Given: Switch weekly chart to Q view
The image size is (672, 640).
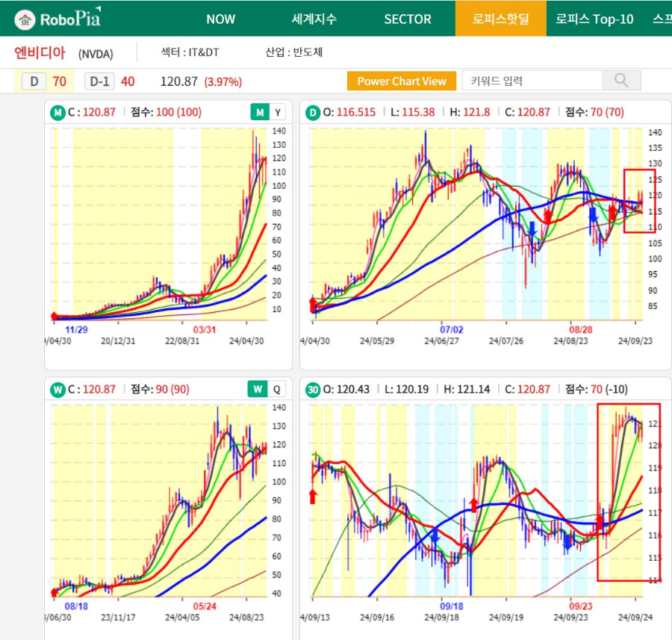Looking at the screenshot, I should coord(277,389).
